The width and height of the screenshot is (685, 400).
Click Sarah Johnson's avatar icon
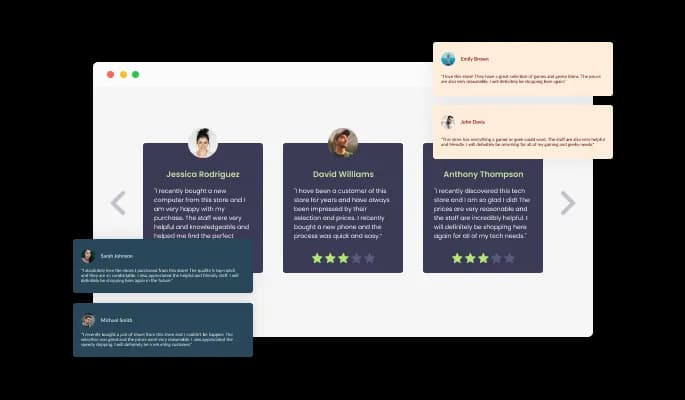point(88,256)
